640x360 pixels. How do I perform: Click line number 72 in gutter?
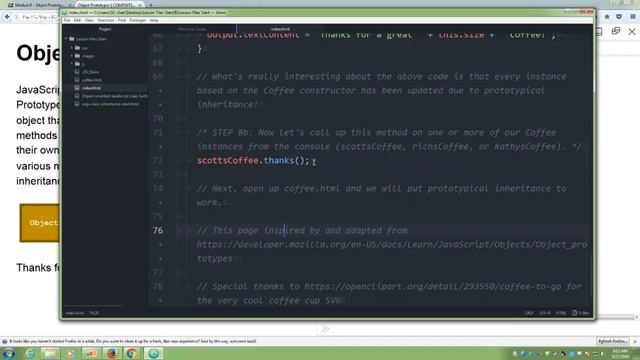158,160
